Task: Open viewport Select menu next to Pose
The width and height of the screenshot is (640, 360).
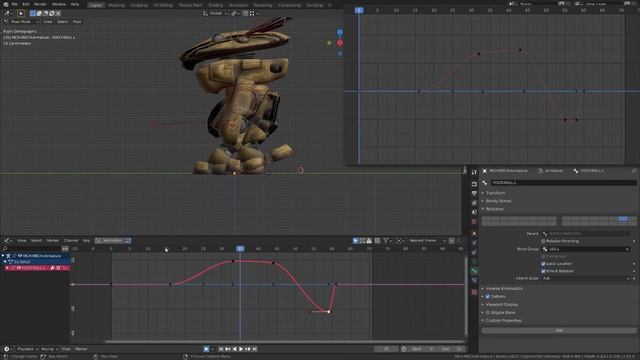Action: [62, 22]
